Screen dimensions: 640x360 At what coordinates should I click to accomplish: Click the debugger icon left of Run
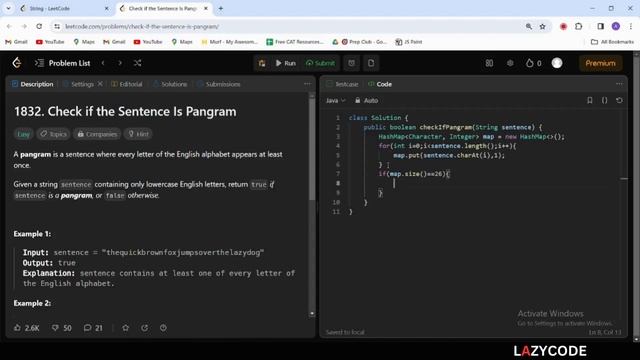click(x=262, y=63)
